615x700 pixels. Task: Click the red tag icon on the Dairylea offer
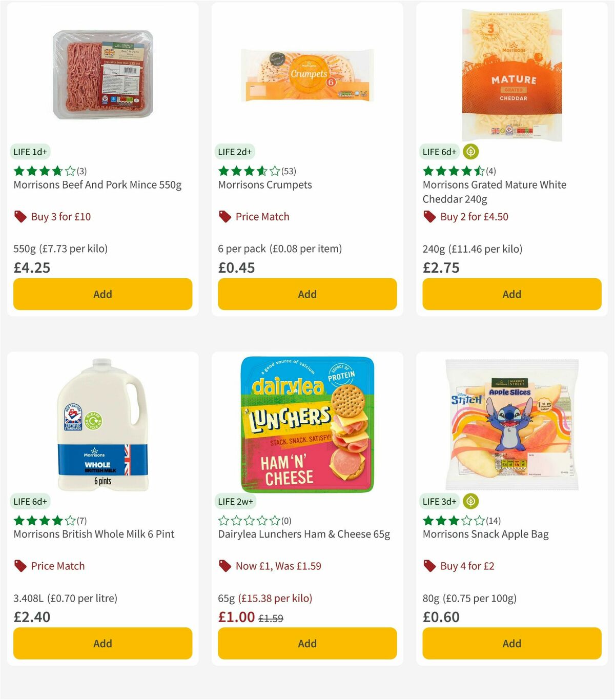(224, 566)
